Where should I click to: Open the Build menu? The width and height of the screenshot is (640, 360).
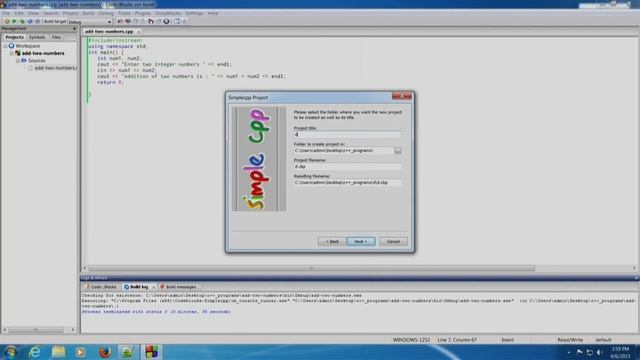coord(88,13)
